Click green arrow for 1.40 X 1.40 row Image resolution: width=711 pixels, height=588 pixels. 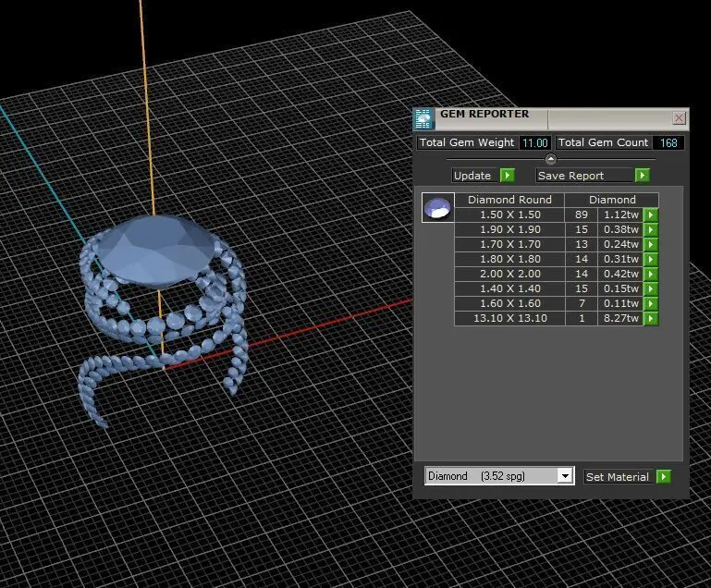click(x=651, y=288)
